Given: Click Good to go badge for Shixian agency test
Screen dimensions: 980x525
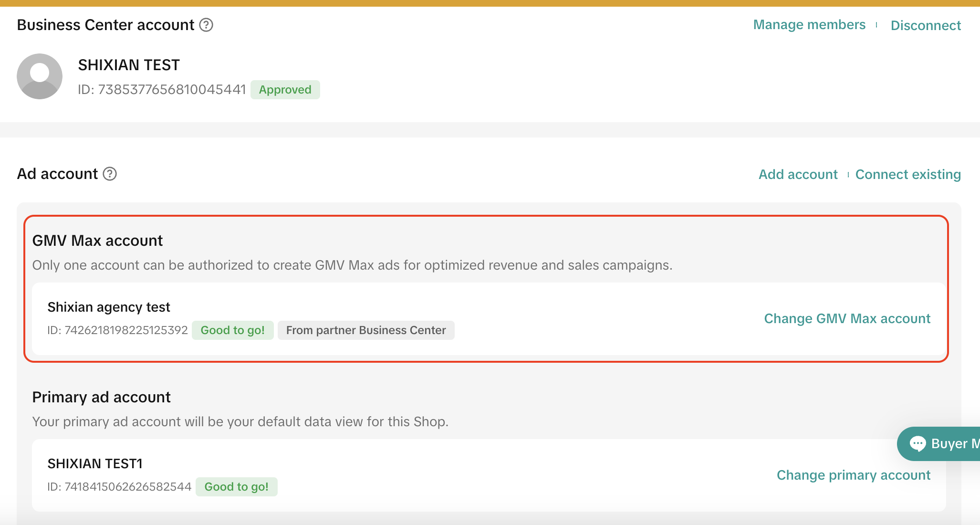Looking at the screenshot, I should pyautogui.click(x=232, y=330).
